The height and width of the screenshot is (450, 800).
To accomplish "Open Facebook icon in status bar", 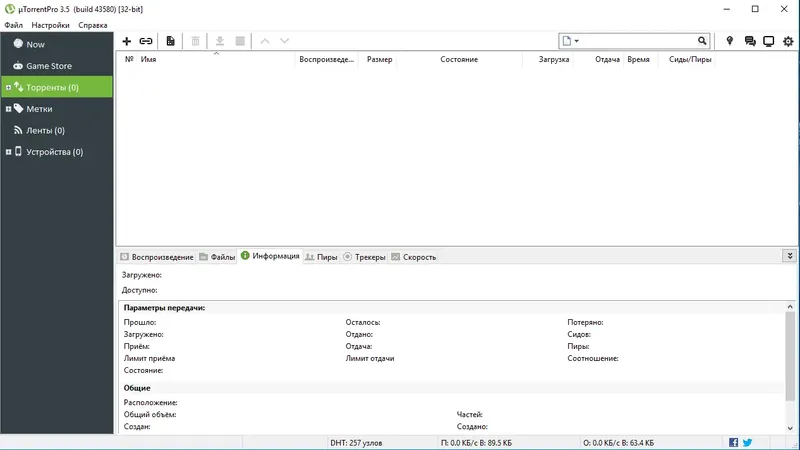I will [733, 442].
